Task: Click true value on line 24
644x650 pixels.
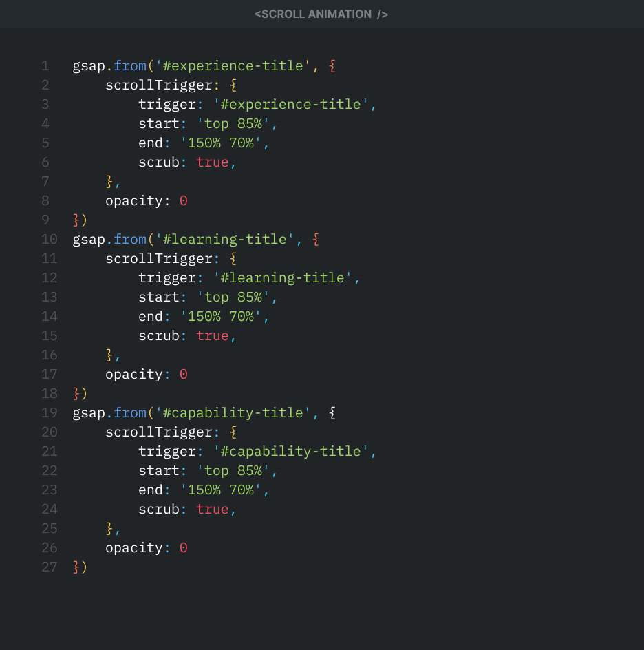Action: [212, 510]
